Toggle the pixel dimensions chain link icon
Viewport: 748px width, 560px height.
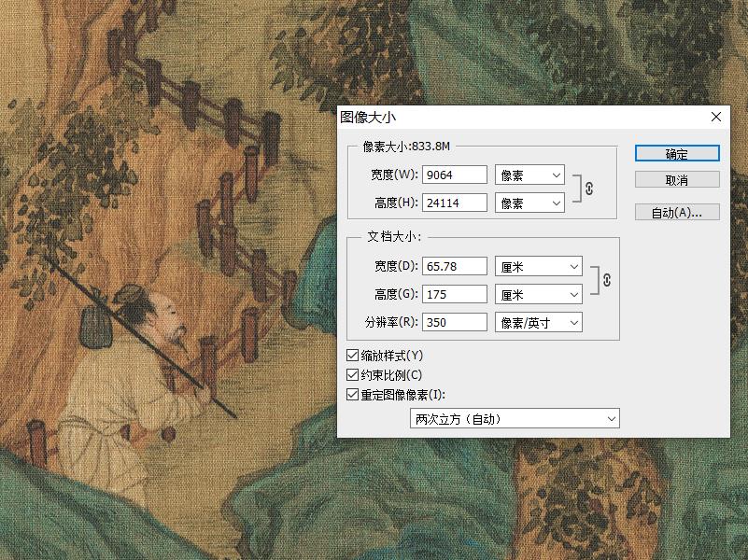pyautogui.click(x=588, y=189)
